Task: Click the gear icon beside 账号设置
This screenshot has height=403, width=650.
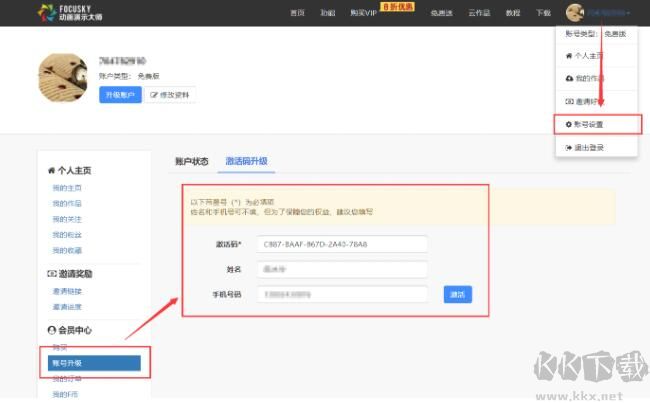Action: (568, 124)
